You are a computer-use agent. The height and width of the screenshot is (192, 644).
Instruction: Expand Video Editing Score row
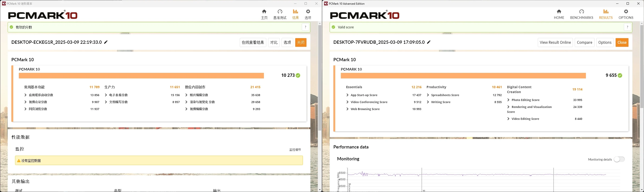click(x=509, y=119)
